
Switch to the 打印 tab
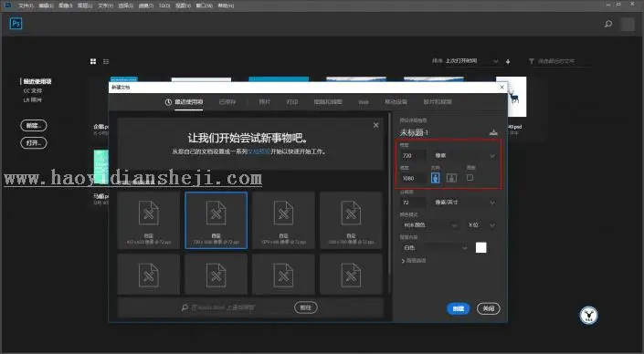tap(292, 102)
